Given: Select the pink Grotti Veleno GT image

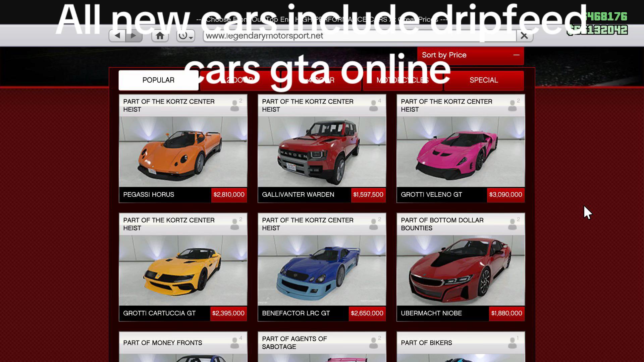Looking at the screenshot, I should [461, 152].
